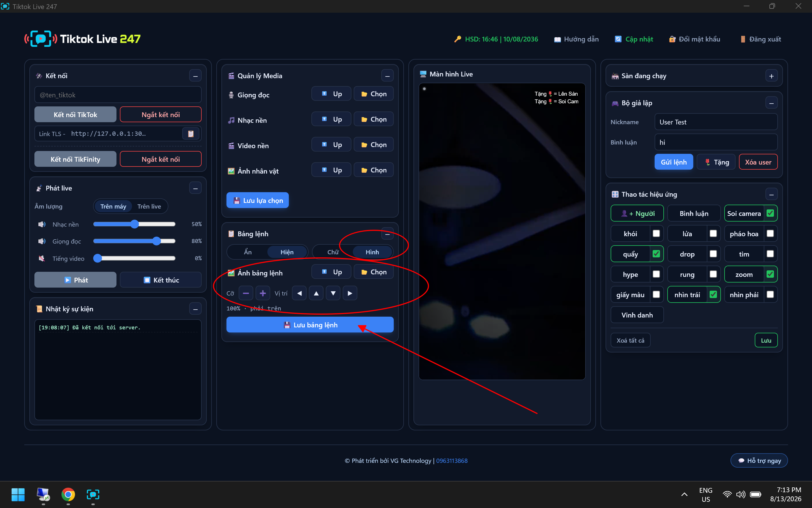Click Đăng xuất to log out
This screenshot has width=812, height=508.
point(760,39)
